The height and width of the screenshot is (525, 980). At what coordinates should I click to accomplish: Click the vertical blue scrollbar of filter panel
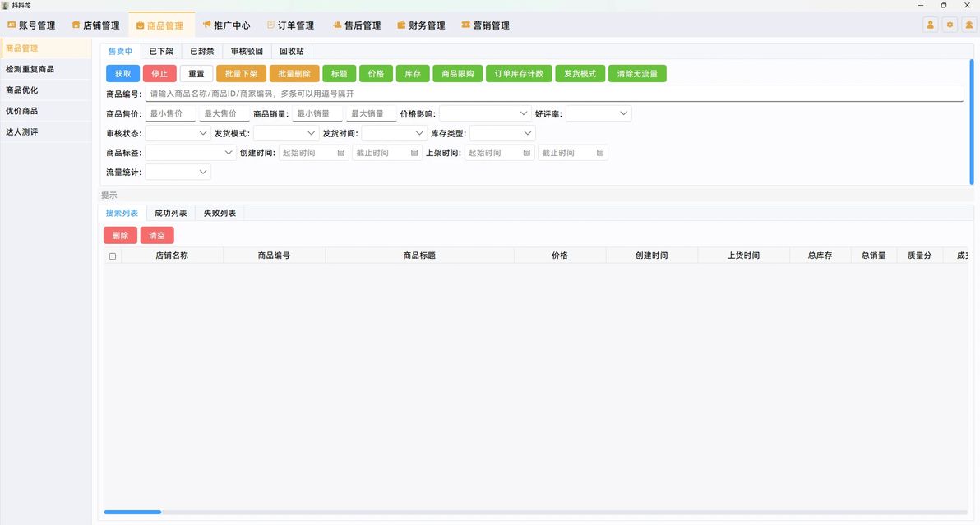972,122
